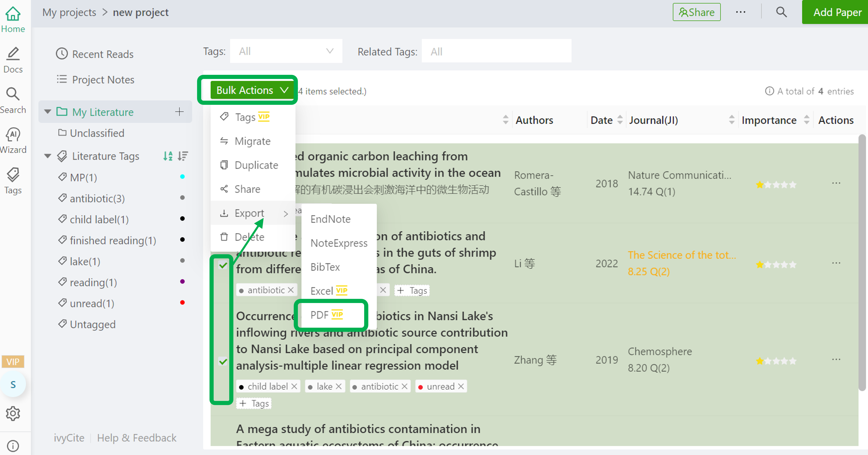Image resolution: width=868 pixels, height=455 pixels.
Task: Click the Related Tags input field
Action: coord(496,51)
